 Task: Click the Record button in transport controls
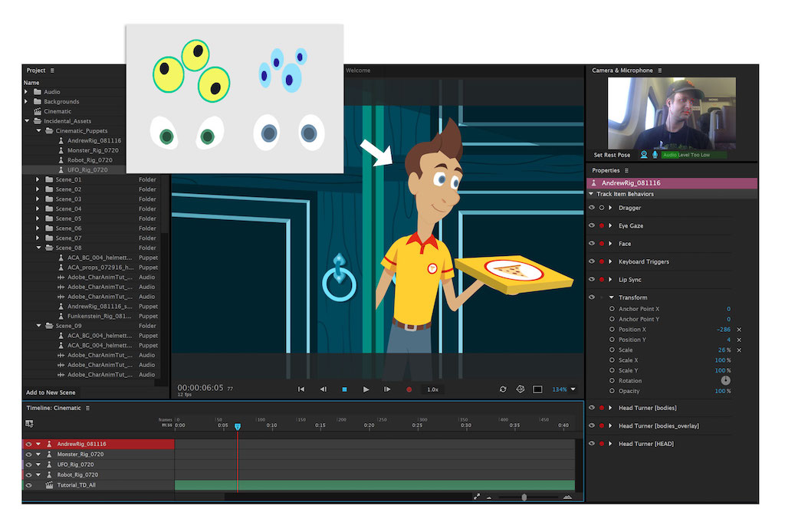[x=409, y=389]
